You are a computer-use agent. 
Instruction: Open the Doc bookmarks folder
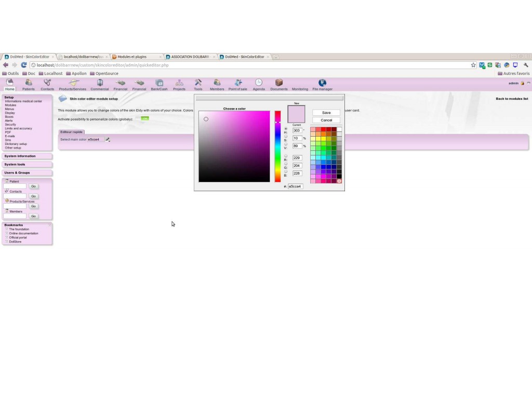(x=29, y=73)
